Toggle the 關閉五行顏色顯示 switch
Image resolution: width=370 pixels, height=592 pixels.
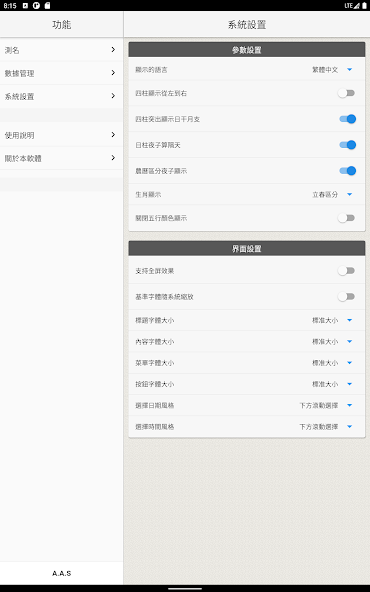tap(346, 218)
